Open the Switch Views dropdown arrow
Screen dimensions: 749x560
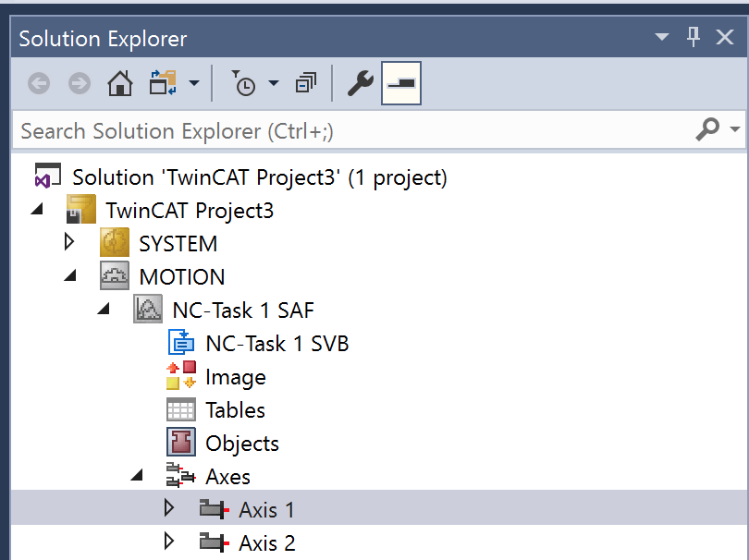[194, 83]
